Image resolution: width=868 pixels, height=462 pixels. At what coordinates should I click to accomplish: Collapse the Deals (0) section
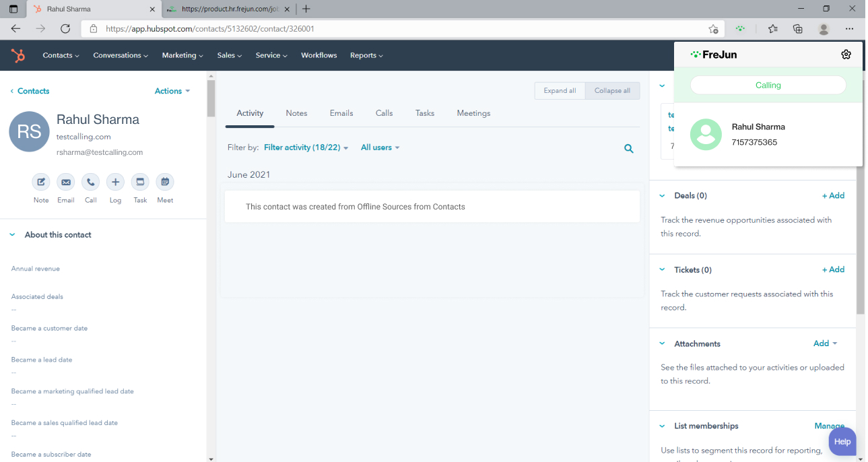pyautogui.click(x=662, y=196)
